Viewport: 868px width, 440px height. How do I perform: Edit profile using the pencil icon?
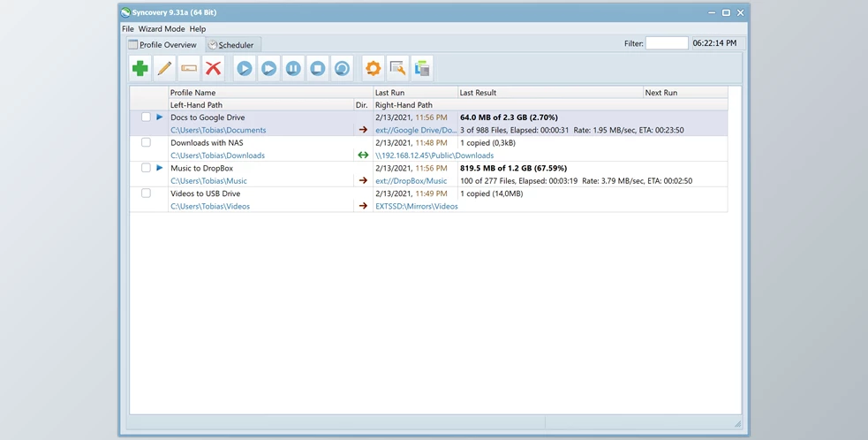165,68
